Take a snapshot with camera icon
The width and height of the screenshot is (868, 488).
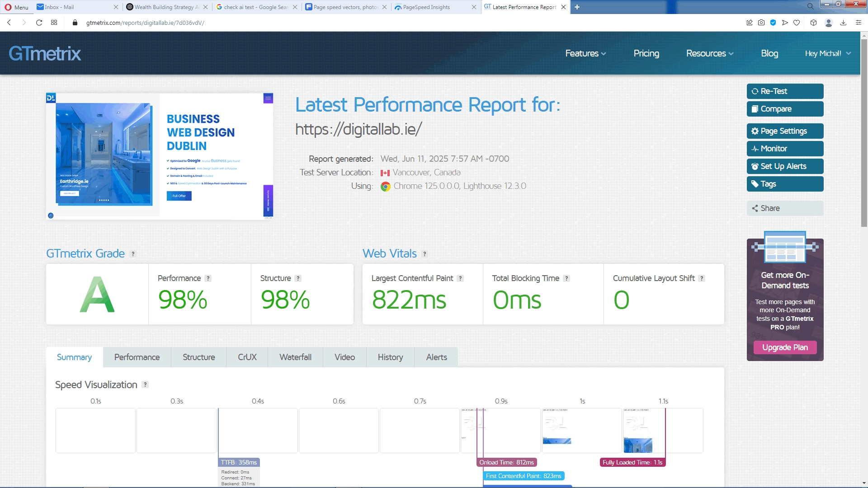pyautogui.click(x=761, y=23)
